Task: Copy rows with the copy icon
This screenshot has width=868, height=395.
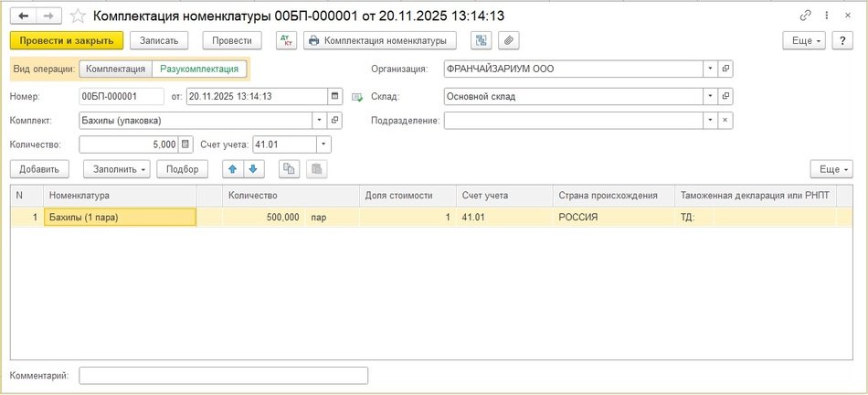Action: (289, 169)
